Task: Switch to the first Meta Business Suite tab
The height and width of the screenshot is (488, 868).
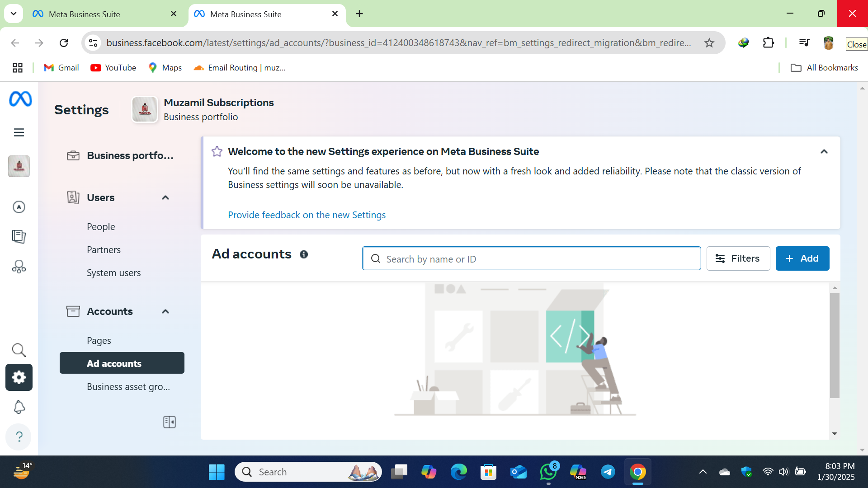Action: (104, 14)
